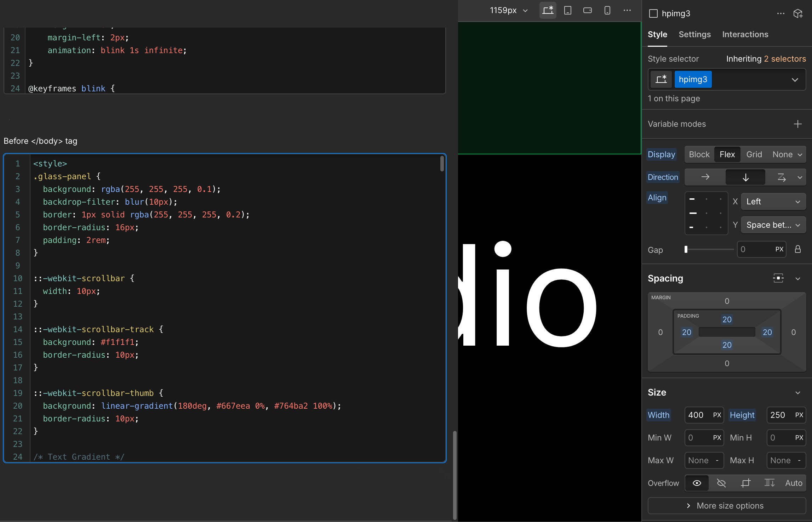Viewport: 812px width, 522px height.
Task: Set overflow to hidden
Action: coord(721,483)
